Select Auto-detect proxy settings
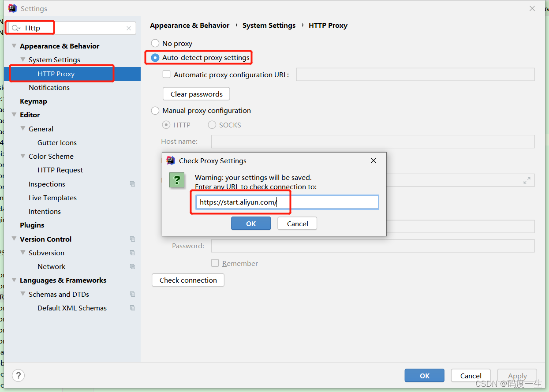This screenshot has height=392, width=549. click(x=155, y=57)
